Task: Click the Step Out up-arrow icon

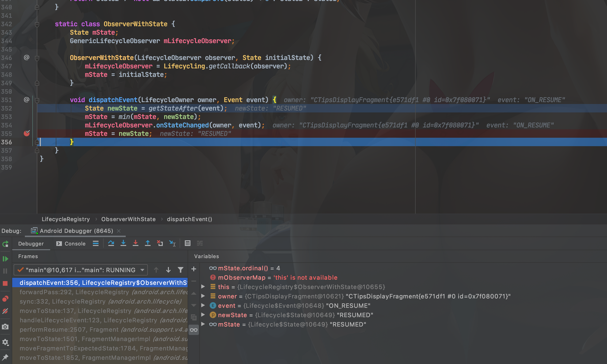Action: click(148, 243)
